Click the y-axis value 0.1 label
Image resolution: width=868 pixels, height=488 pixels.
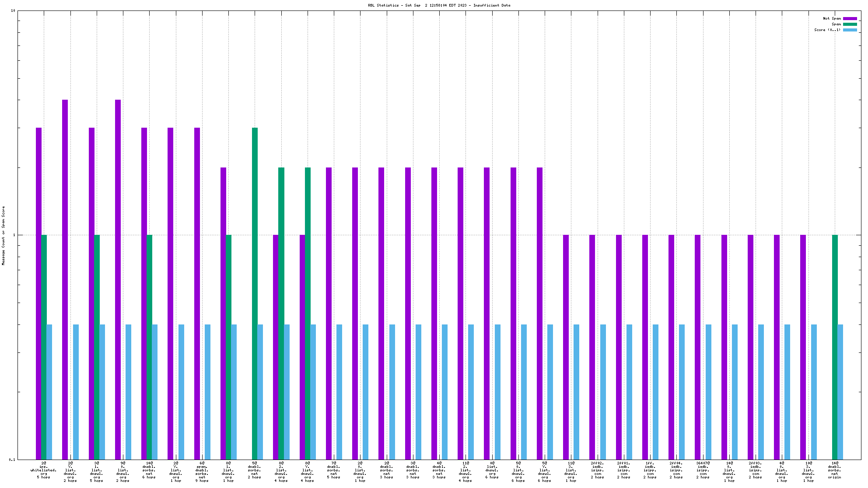coord(11,460)
